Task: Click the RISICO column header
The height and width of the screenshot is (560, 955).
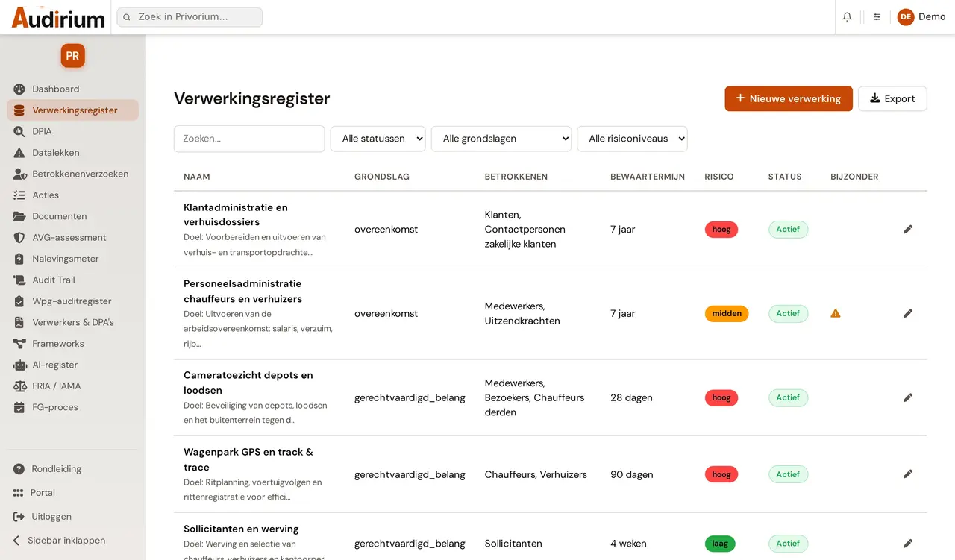Action: pos(719,177)
